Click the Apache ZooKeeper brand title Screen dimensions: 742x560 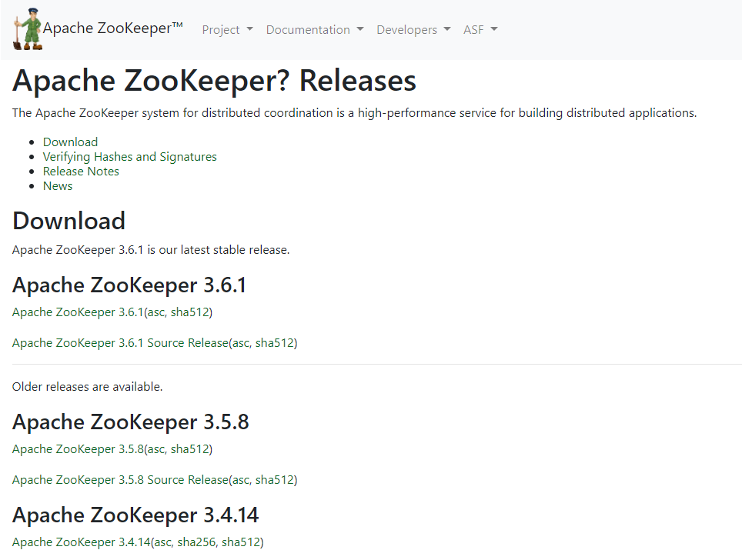[x=113, y=29]
